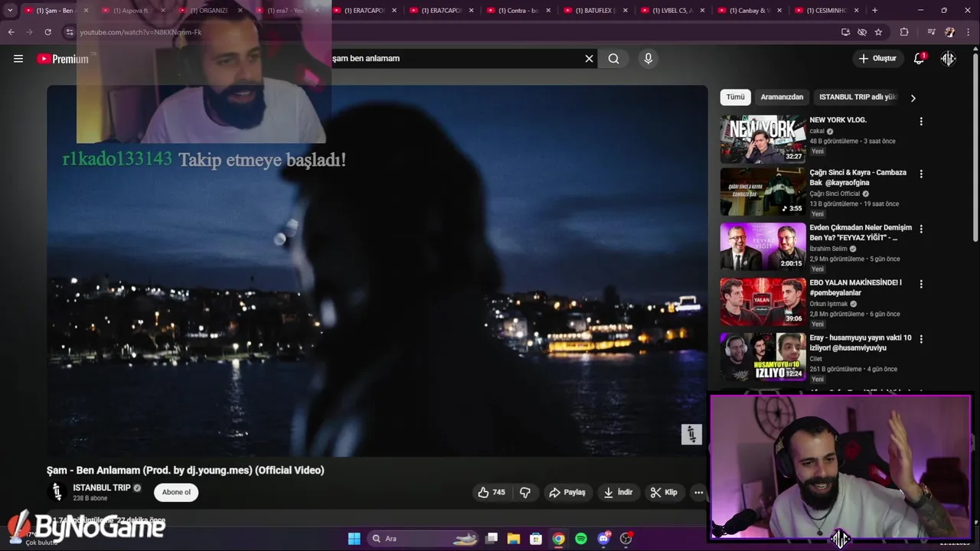Create a clip with Klip
The width and height of the screenshot is (980, 551).
(664, 492)
